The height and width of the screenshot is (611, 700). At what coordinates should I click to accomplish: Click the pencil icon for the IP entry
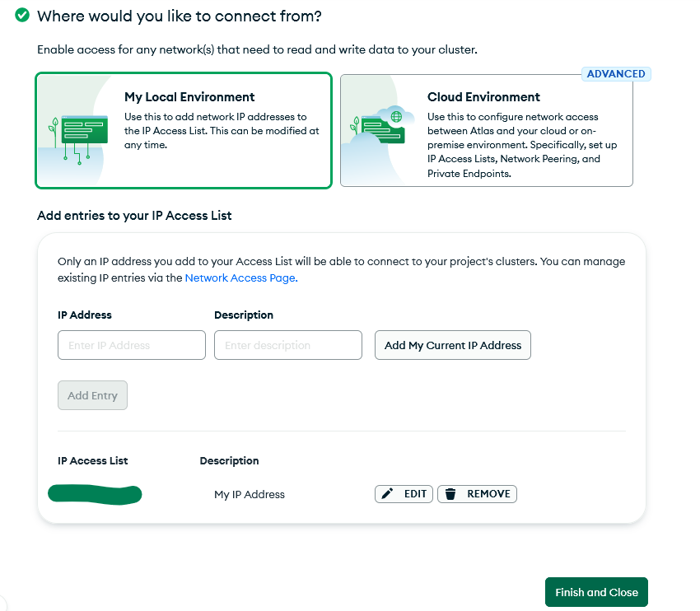388,494
